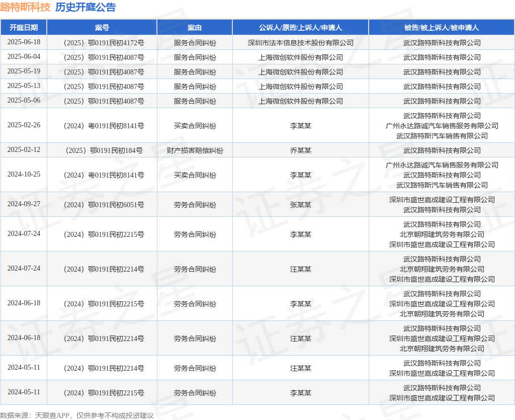
Task: Click 劳务合同纠纷 in the 2024-09-27 row
Action: pyautogui.click(x=195, y=205)
